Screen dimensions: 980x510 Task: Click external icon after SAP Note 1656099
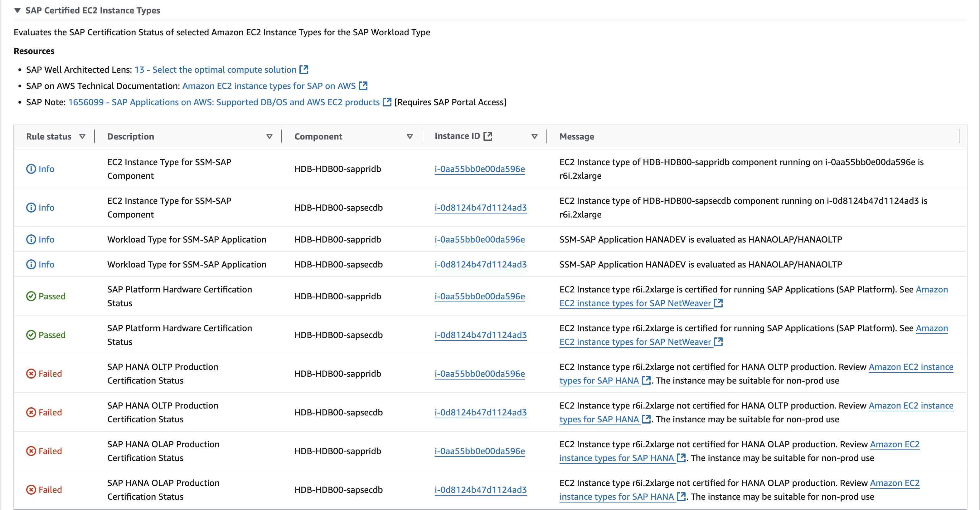387,102
